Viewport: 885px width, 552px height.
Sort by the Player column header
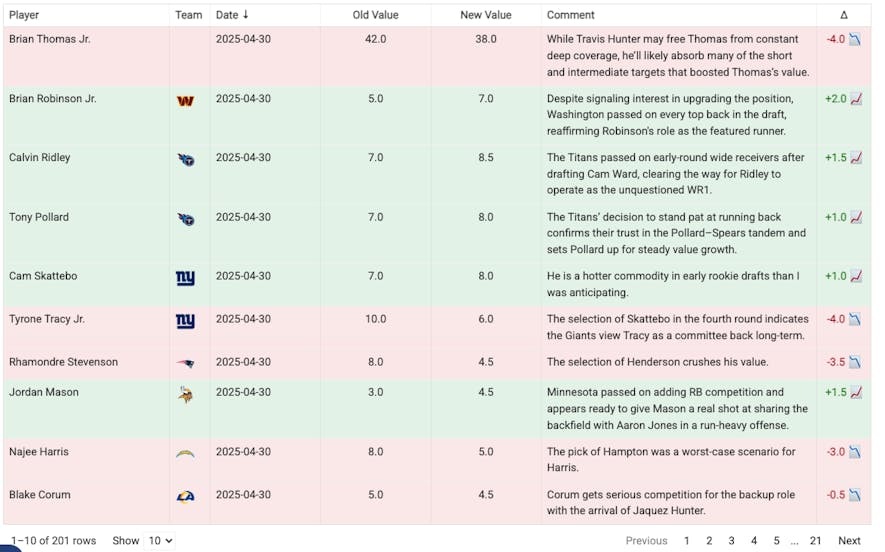tap(24, 15)
